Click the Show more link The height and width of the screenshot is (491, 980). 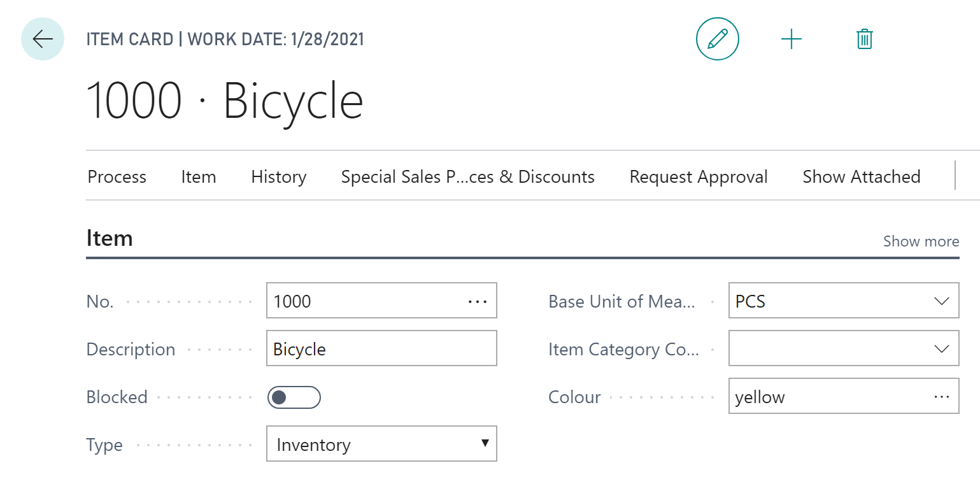921,241
